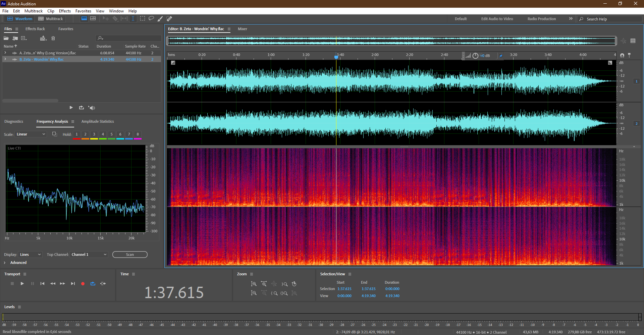Open Frequency Analysis panel menu

(x=72, y=121)
